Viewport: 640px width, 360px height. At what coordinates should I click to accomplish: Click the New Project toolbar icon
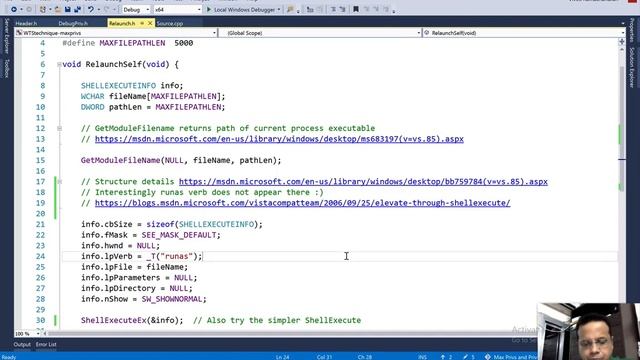(x=42, y=9)
